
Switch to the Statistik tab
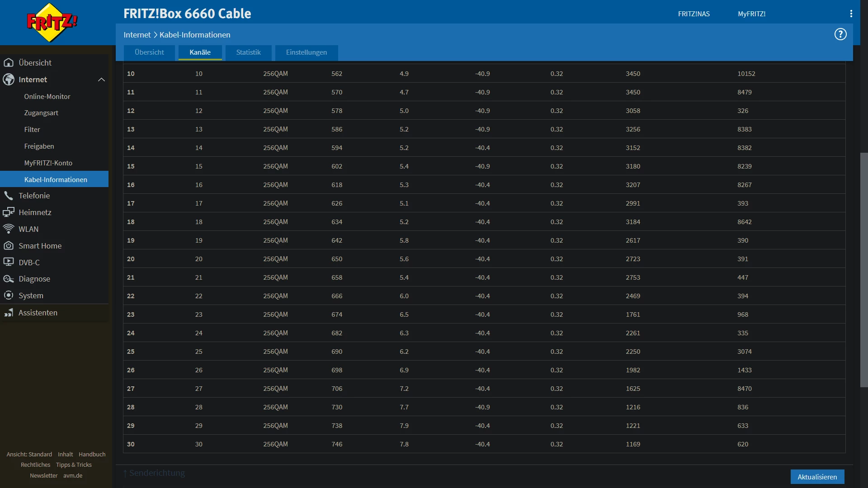(248, 52)
